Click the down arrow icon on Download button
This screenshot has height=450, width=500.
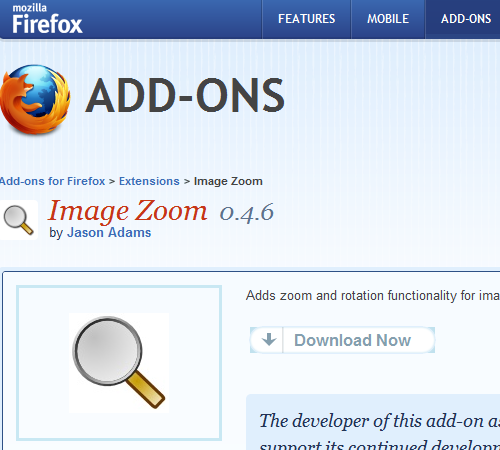click(269, 340)
